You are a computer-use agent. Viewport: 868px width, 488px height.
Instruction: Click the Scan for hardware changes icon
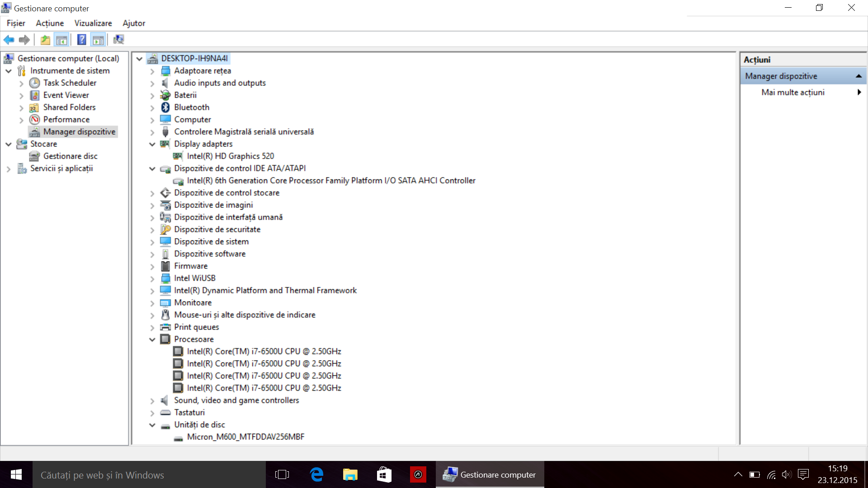click(118, 40)
